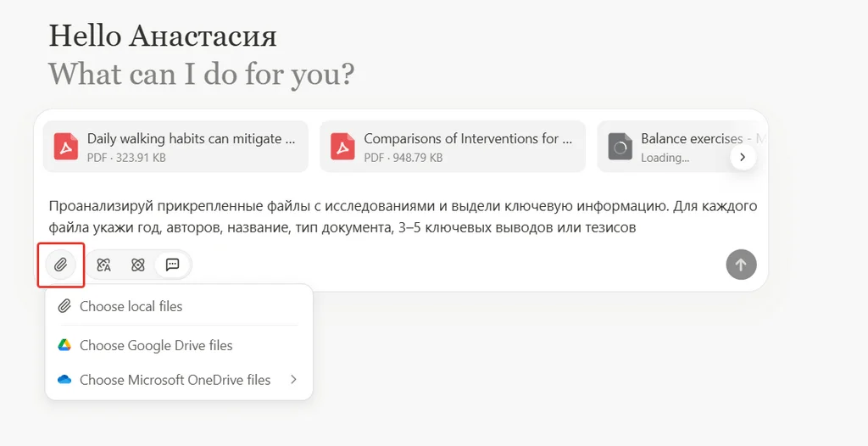This screenshot has width=868, height=446.
Task: Click the paperclip icon beside Choose local files
Action: click(x=64, y=306)
